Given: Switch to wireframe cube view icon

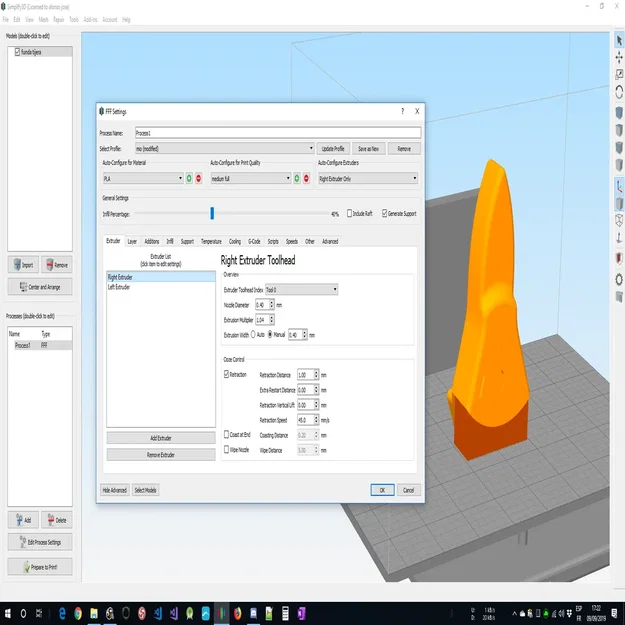Looking at the screenshot, I should click(619, 220).
